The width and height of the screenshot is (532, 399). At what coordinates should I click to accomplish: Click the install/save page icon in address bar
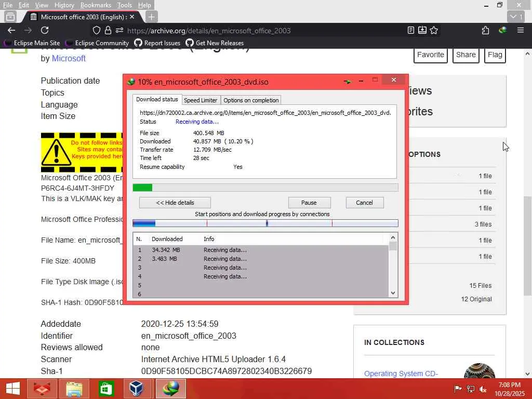pos(422,31)
